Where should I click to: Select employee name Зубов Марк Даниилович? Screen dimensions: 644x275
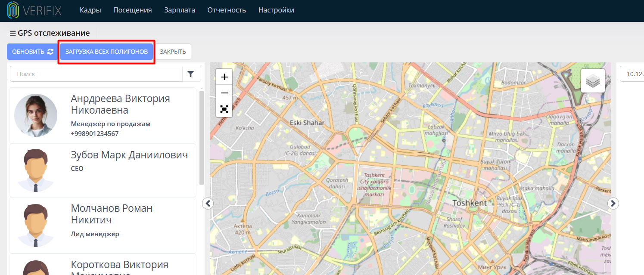coord(129,155)
